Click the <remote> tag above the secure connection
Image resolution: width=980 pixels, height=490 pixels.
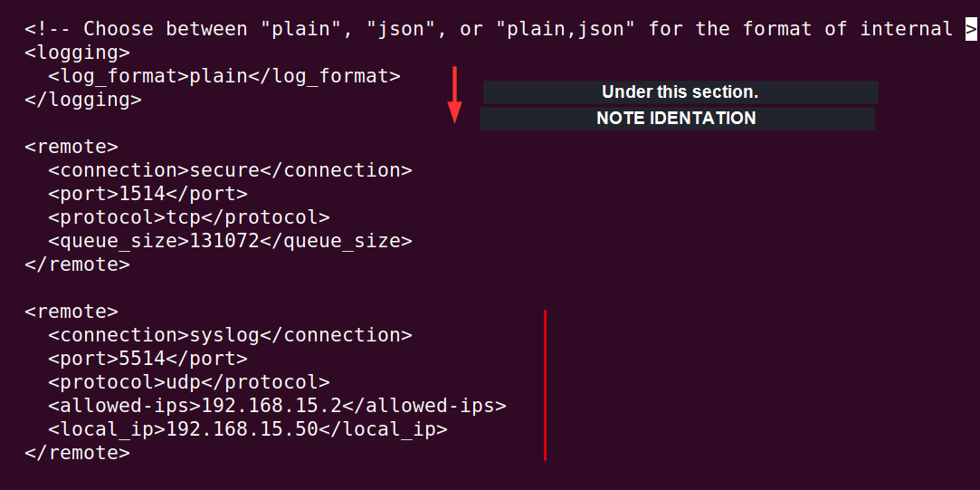(x=71, y=147)
